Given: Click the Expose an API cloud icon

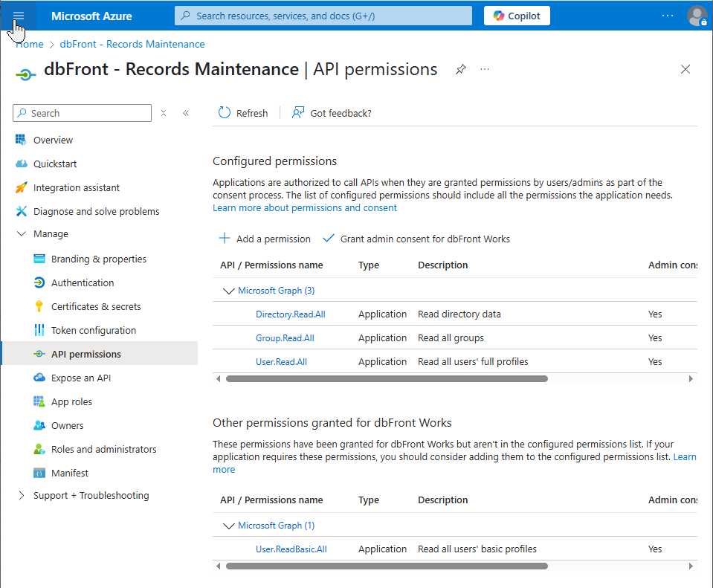Looking at the screenshot, I should (x=39, y=378).
